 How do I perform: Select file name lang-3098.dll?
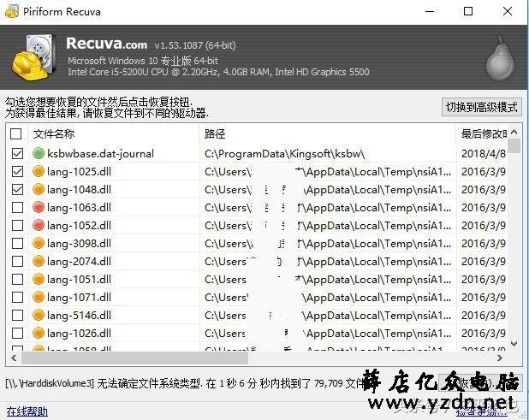click(x=79, y=244)
